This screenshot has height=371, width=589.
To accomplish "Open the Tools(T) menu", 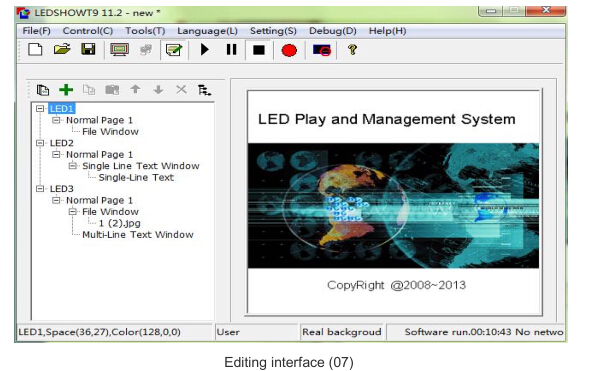I will point(145,31).
